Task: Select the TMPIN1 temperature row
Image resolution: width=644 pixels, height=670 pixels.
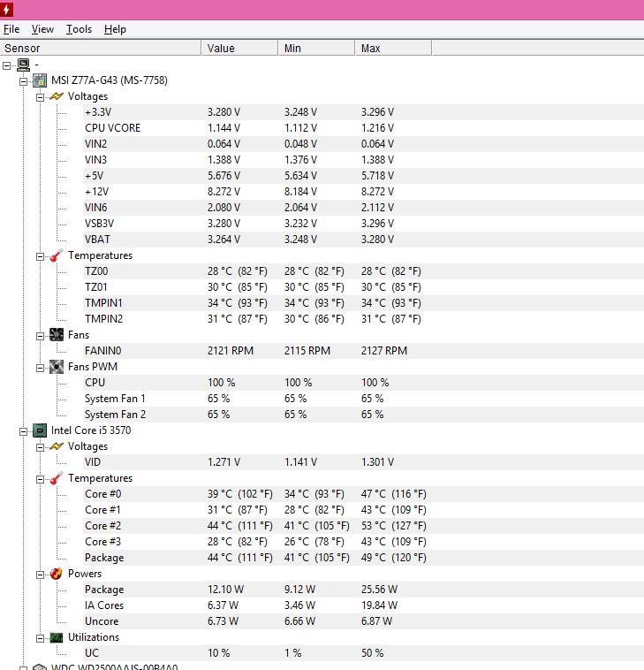Action: click(363, 303)
